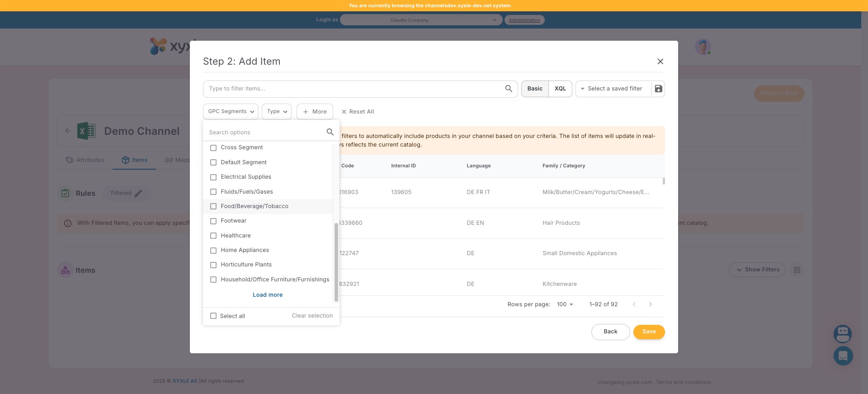Expand the Type filter dropdown
This screenshot has height=394, width=868.
(x=277, y=112)
